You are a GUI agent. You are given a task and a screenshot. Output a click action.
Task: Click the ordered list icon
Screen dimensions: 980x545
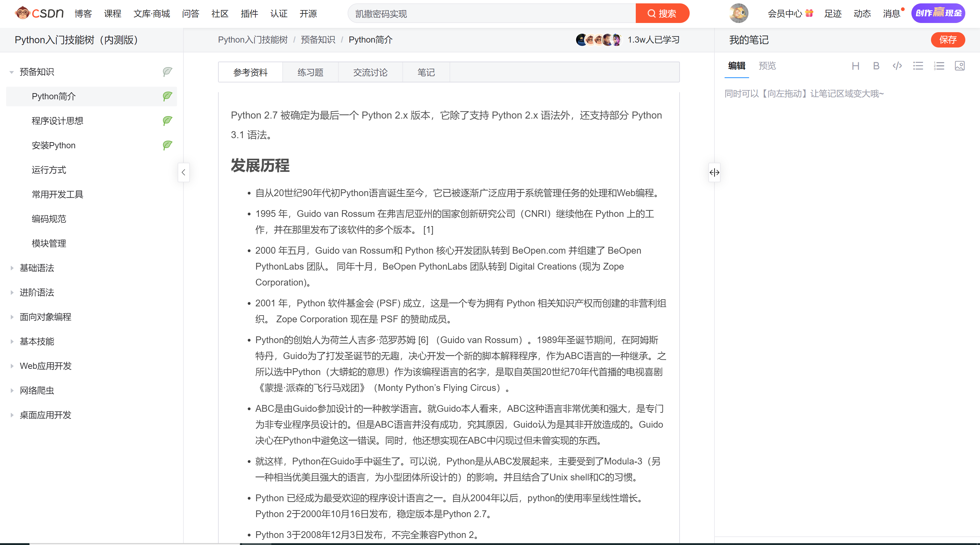[x=939, y=66]
